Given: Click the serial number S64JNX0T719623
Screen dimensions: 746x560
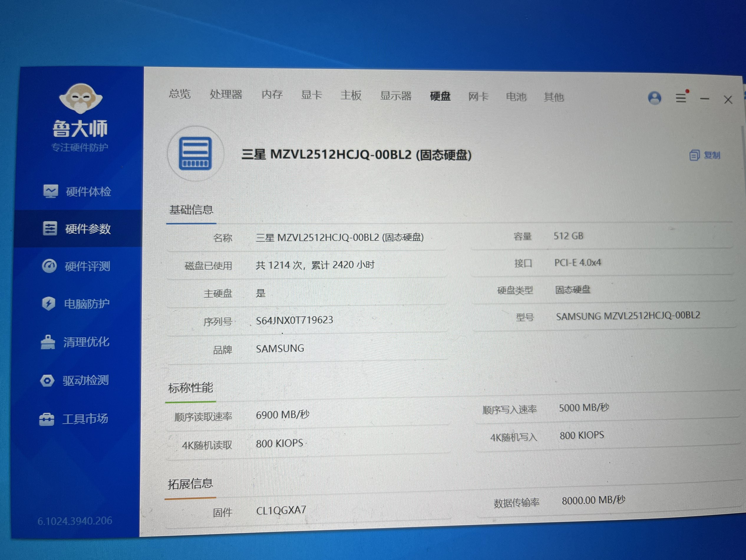Looking at the screenshot, I should coord(294,320).
